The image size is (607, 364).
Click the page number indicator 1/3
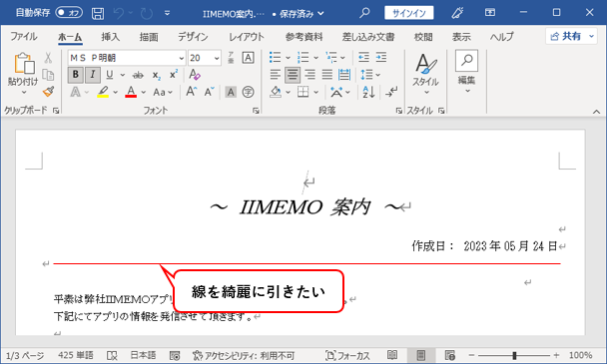25,355
